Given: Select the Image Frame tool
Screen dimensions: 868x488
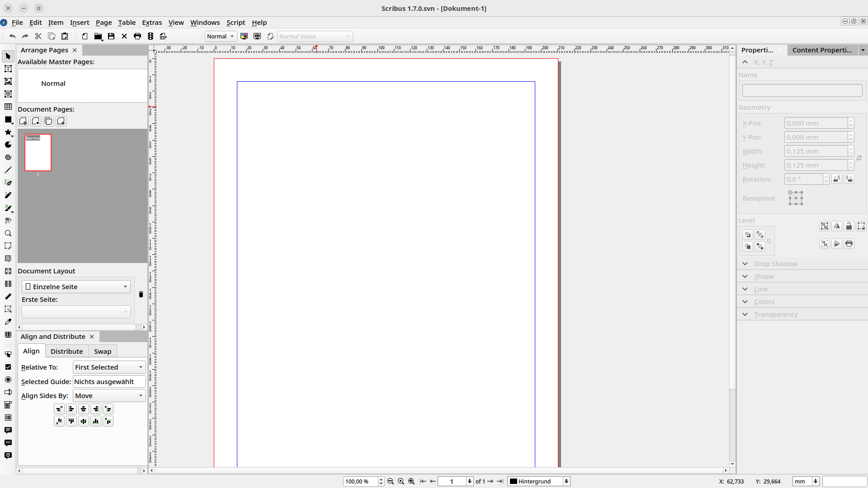Looking at the screenshot, I should pyautogui.click(x=8, y=81).
